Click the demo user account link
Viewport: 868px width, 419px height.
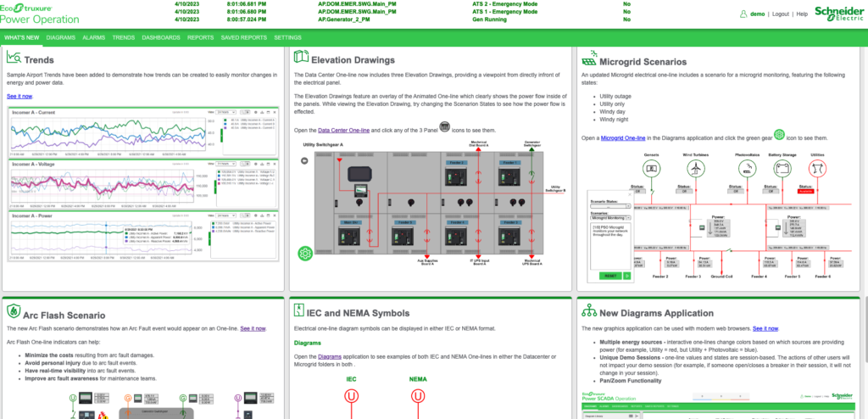coord(757,14)
